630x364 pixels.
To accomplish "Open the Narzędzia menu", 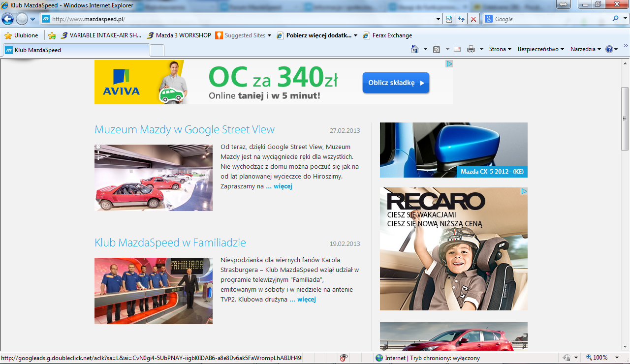I will pyautogui.click(x=585, y=49).
